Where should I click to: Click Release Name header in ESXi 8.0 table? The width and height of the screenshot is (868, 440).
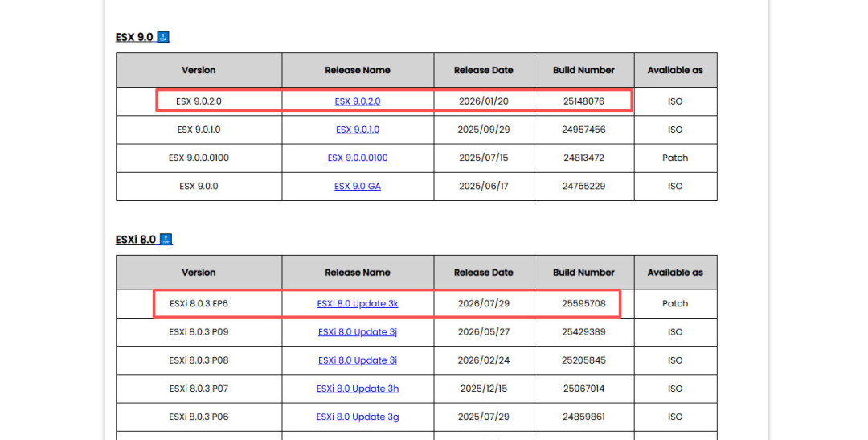pyautogui.click(x=358, y=273)
